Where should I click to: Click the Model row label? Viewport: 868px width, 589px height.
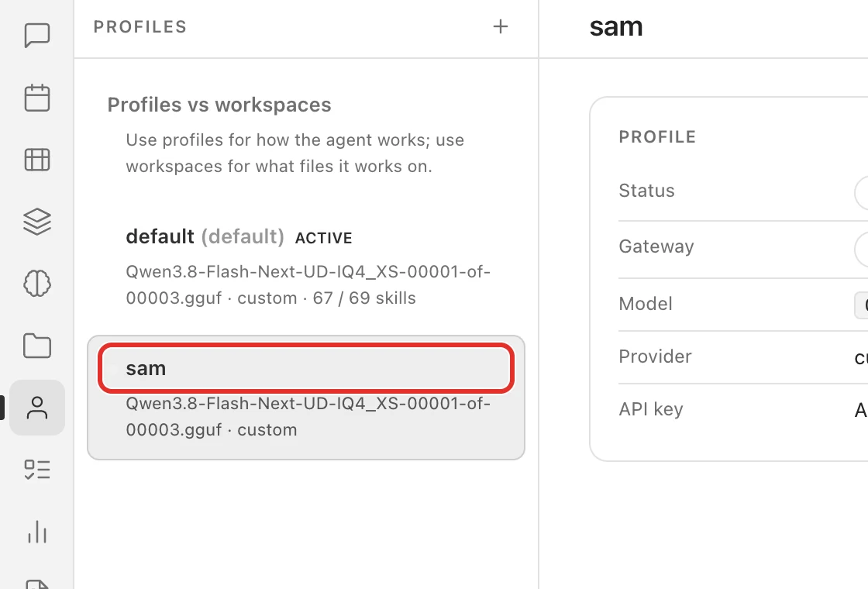click(x=646, y=303)
